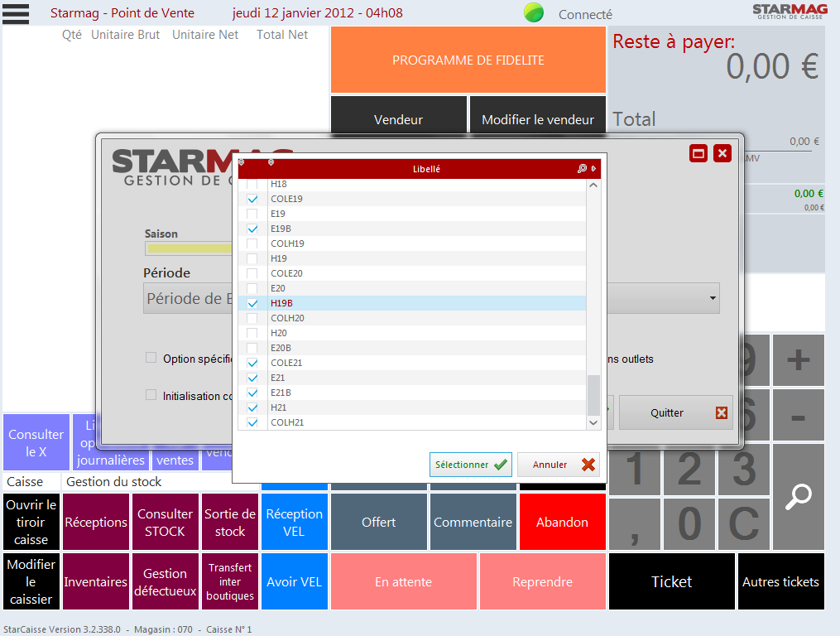Click the Commentaire button
840x641 pixels.
click(x=473, y=522)
